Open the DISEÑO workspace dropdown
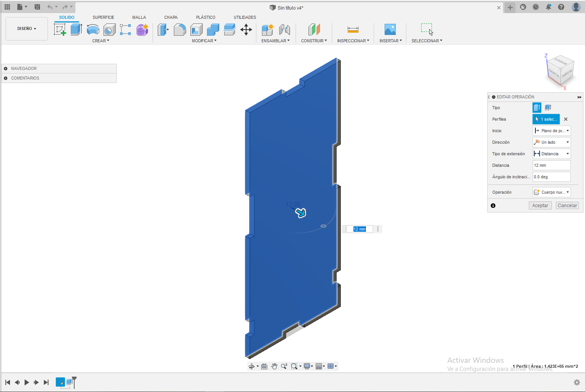The width and height of the screenshot is (585, 392). click(x=27, y=28)
